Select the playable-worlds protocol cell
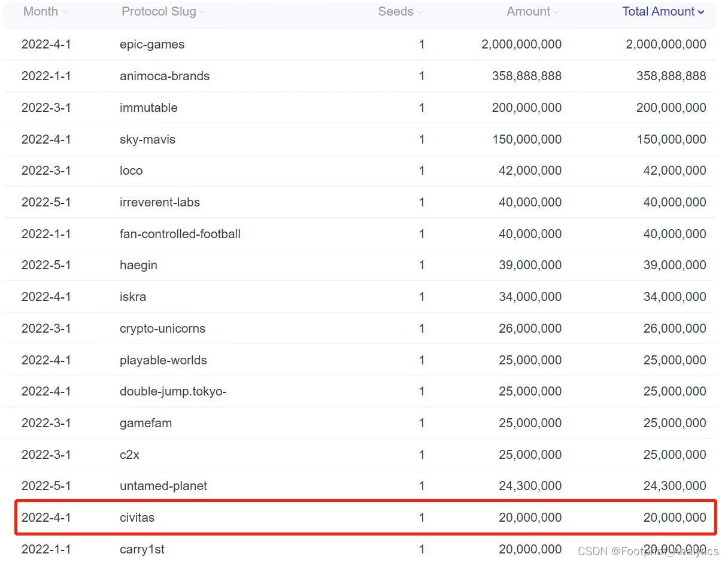728x563 pixels. pyautogui.click(x=163, y=360)
